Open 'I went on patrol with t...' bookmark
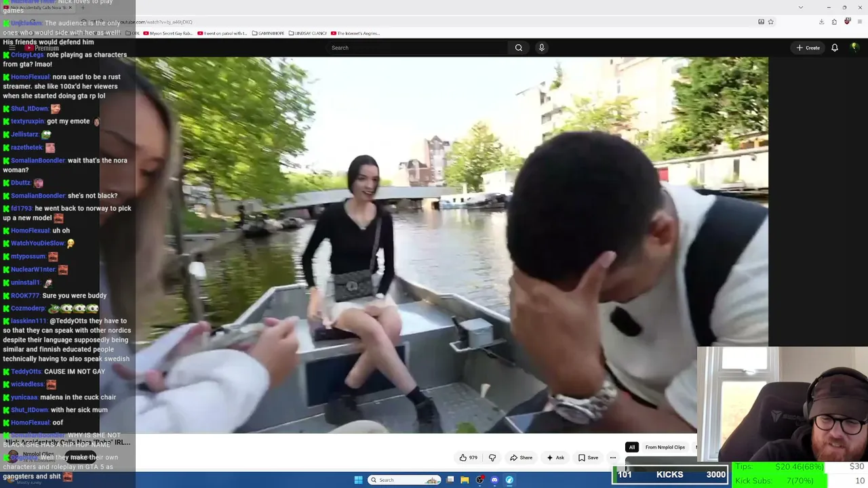 222,33
